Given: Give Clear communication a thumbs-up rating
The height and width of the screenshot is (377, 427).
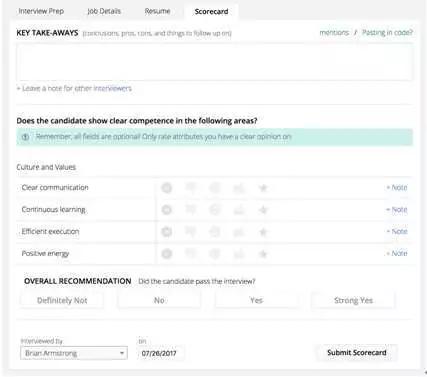Looking at the screenshot, I should [239, 188].
